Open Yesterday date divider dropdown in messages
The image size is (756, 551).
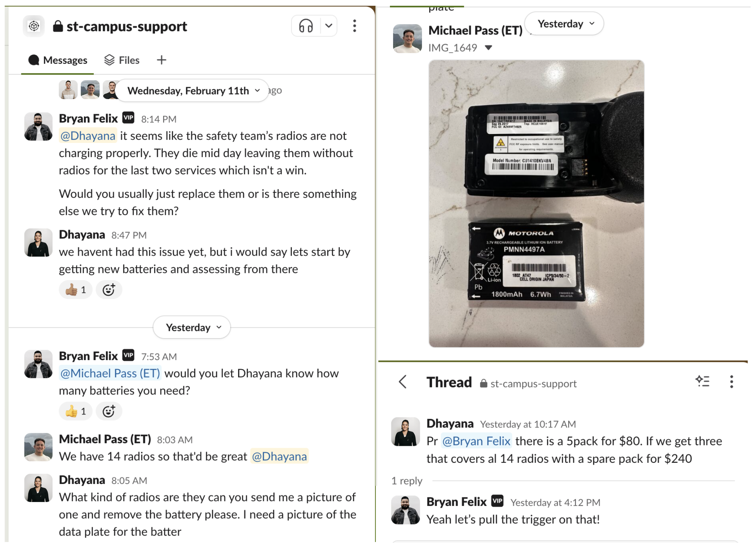192,327
